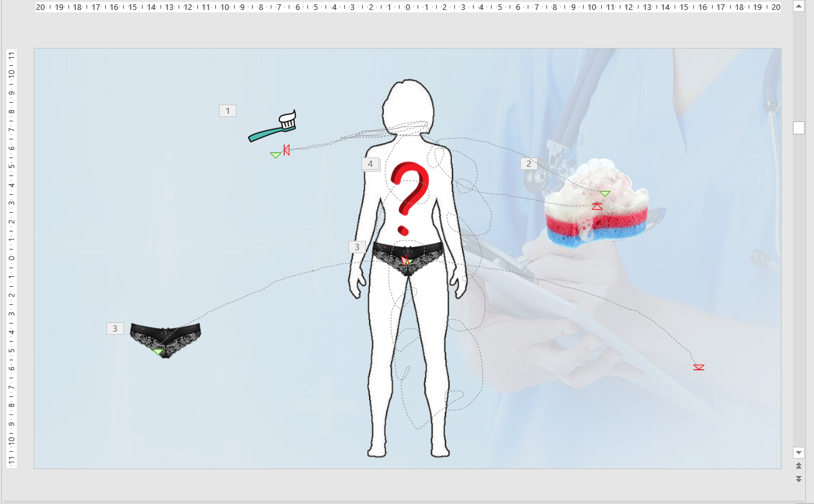This screenshot has width=814, height=504.
Task: Select animation tag 4 beside the question mark
Action: tap(370, 164)
